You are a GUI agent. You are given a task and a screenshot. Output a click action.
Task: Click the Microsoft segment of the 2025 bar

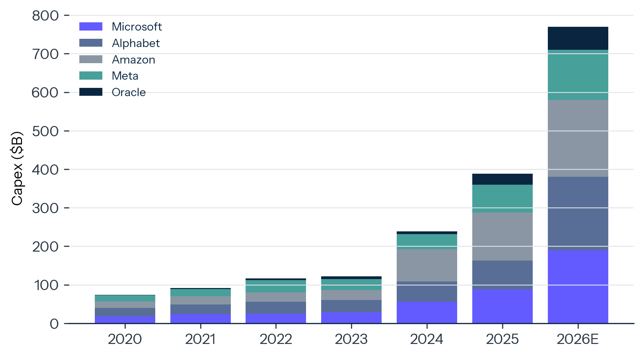coord(502,307)
